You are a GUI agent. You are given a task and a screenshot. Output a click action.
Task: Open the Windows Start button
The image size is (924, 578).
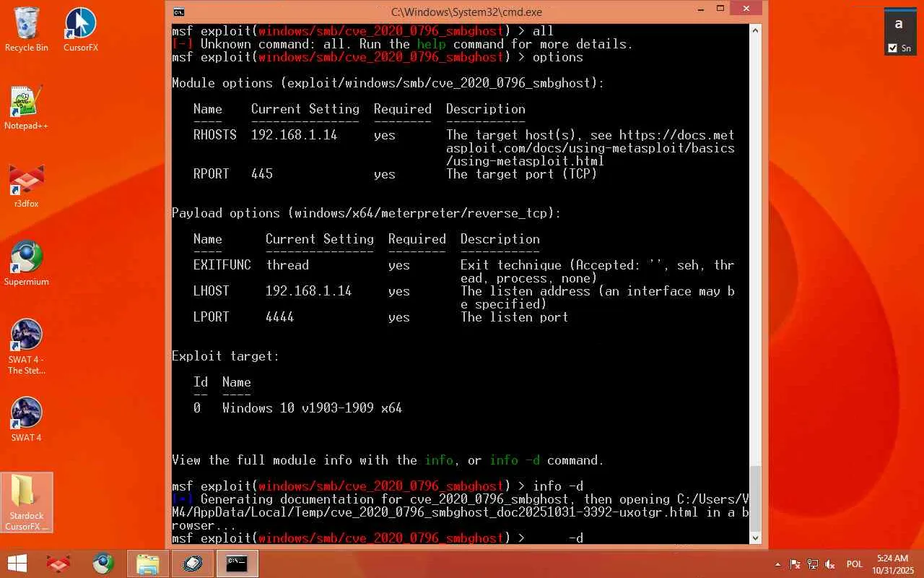pyautogui.click(x=17, y=564)
